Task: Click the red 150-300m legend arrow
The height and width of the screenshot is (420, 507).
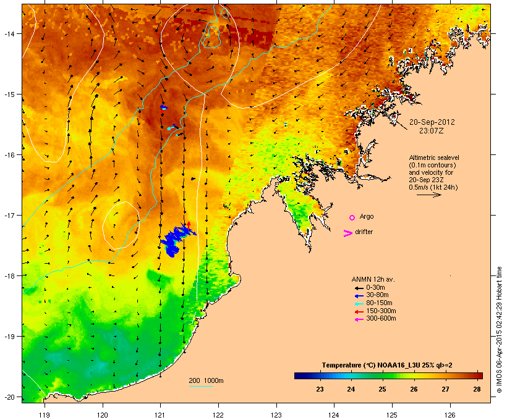Action: (x=359, y=312)
